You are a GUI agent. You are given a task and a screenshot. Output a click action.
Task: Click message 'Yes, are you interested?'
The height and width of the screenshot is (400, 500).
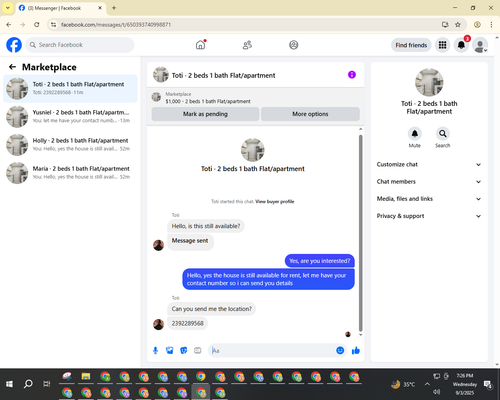click(320, 261)
